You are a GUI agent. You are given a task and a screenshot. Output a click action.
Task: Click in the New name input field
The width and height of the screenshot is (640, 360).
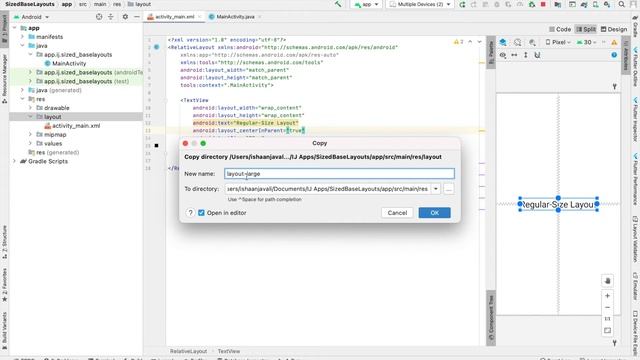339,174
